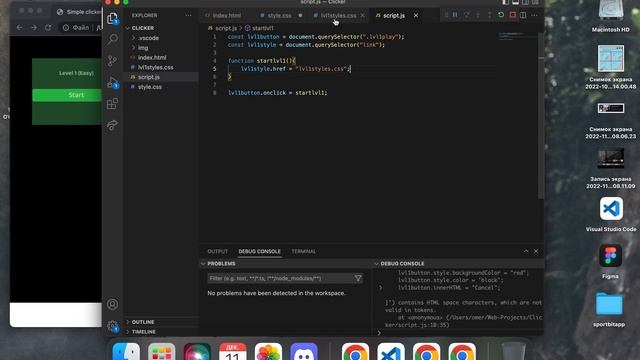The width and height of the screenshot is (640, 360).
Task: Click startlvl1 in the breadcrumb
Action: pyautogui.click(x=262, y=28)
